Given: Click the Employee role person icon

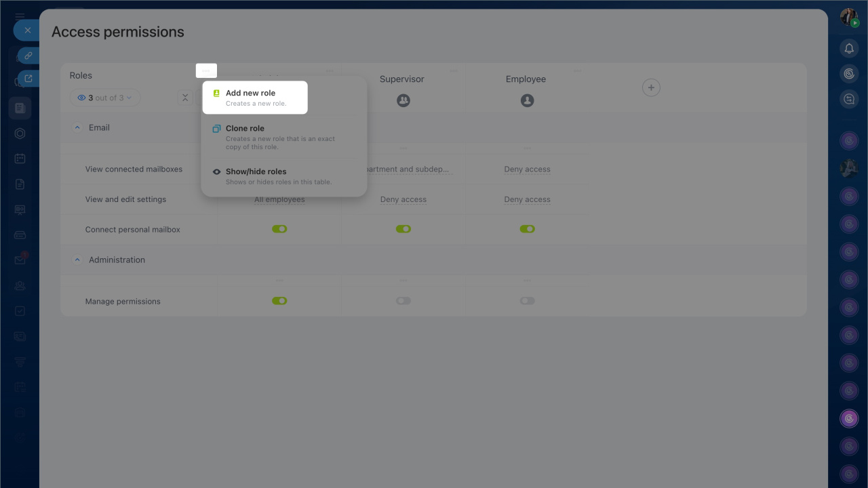Looking at the screenshot, I should pyautogui.click(x=527, y=100).
